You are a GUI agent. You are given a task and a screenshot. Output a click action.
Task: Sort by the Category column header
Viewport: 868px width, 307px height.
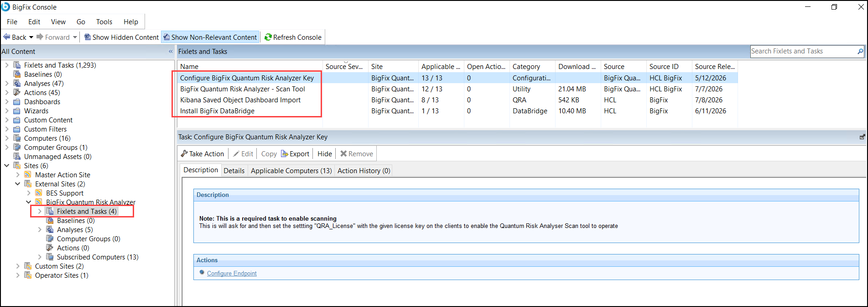(532, 66)
